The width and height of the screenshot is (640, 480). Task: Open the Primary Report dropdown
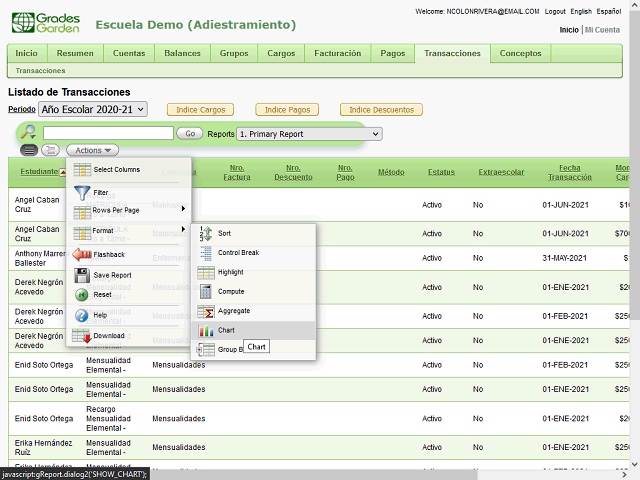pos(309,134)
